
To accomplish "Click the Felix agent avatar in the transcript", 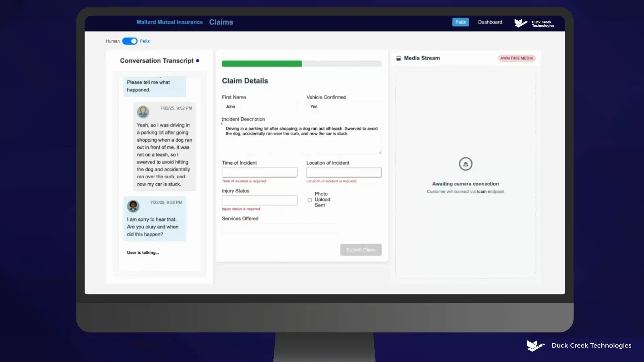I will tap(133, 206).
